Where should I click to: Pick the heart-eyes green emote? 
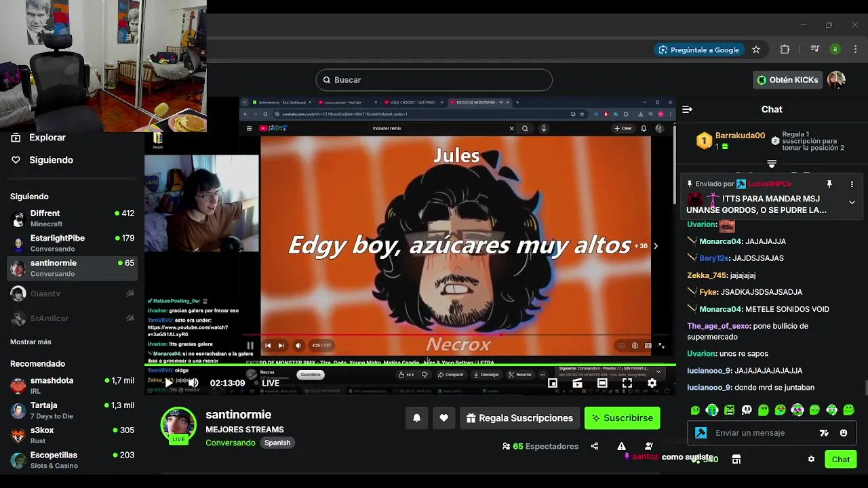pos(780,410)
